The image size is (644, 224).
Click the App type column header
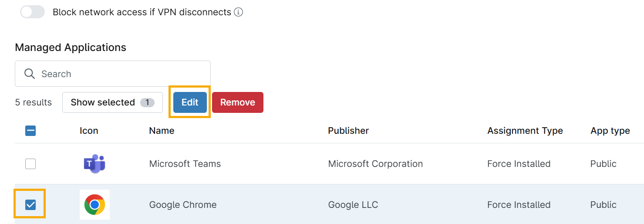pyautogui.click(x=610, y=131)
